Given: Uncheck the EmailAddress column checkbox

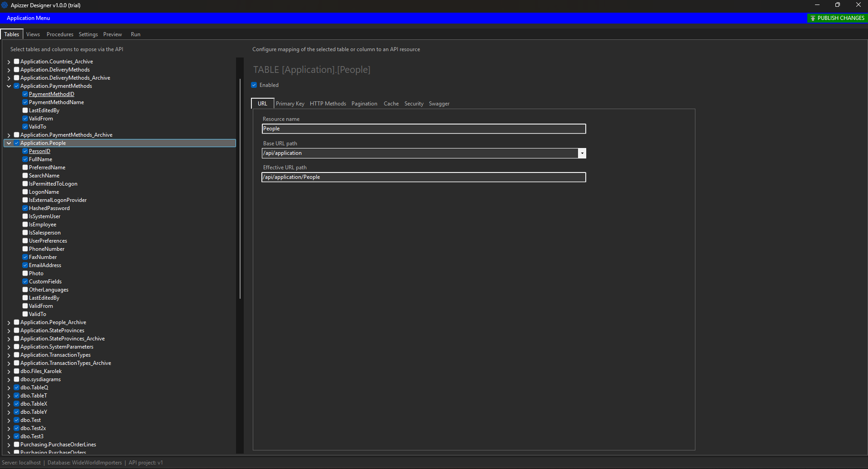Looking at the screenshot, I should (x=25, y=265).
